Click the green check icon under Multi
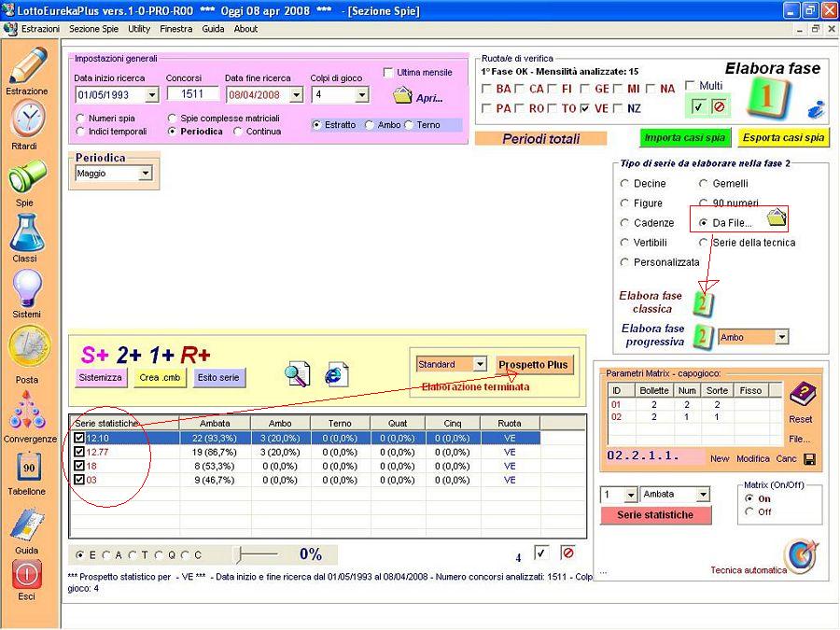The image size is (840, 630). [x=698, y=107]
